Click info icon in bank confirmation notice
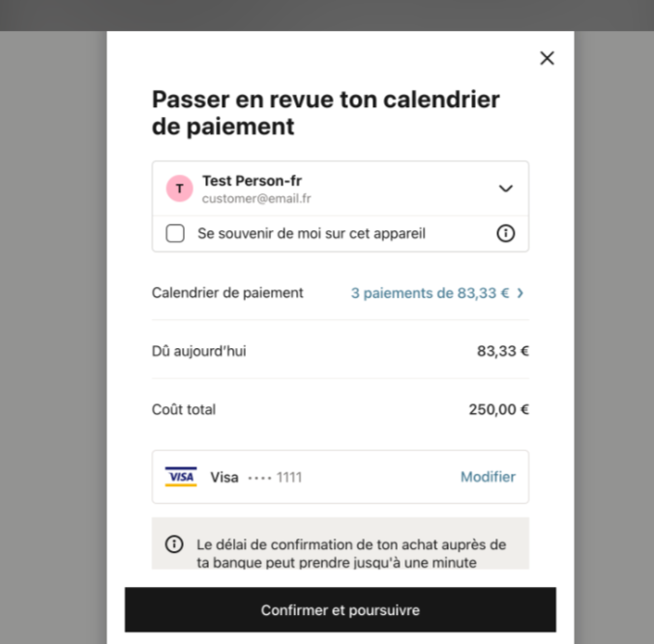 click(x=174, y=544)
